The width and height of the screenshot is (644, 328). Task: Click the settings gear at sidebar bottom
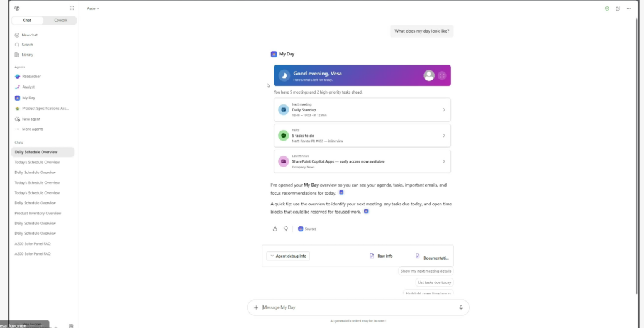coord(70,326)
